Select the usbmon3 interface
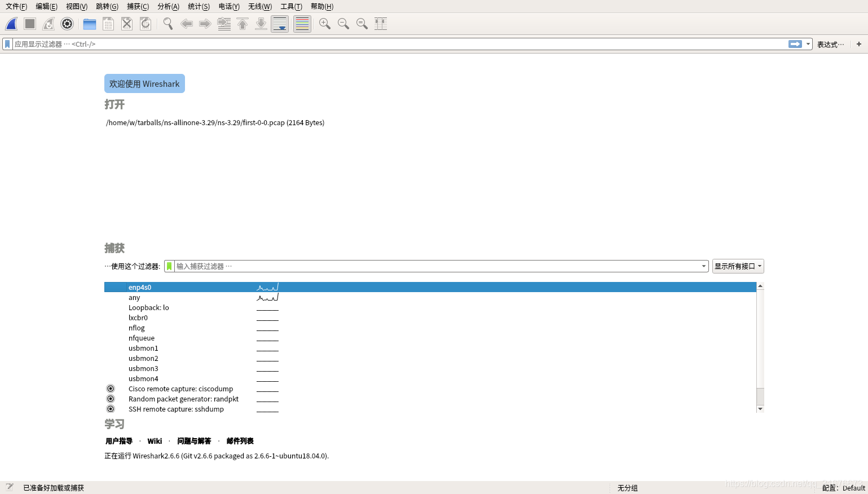The height and width of the screenshot is (494, 868). (430, 368)
